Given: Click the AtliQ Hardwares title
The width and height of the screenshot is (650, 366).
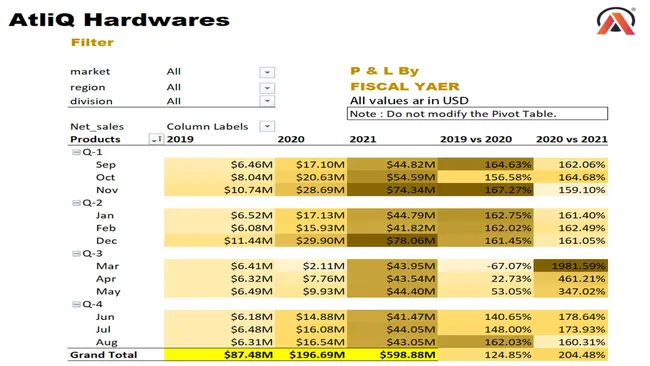Looking at the screenshot, I should 119,20.
